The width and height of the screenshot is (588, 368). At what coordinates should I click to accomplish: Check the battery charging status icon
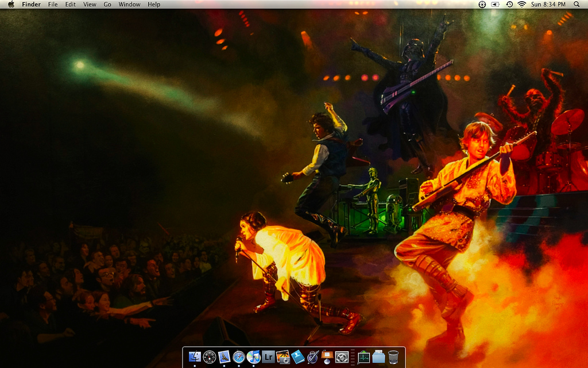point(496,5)
